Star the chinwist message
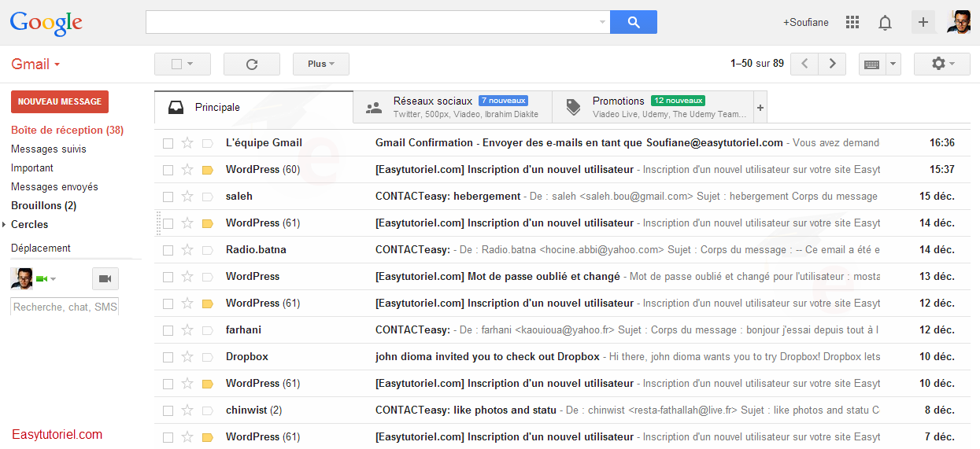 187,410
